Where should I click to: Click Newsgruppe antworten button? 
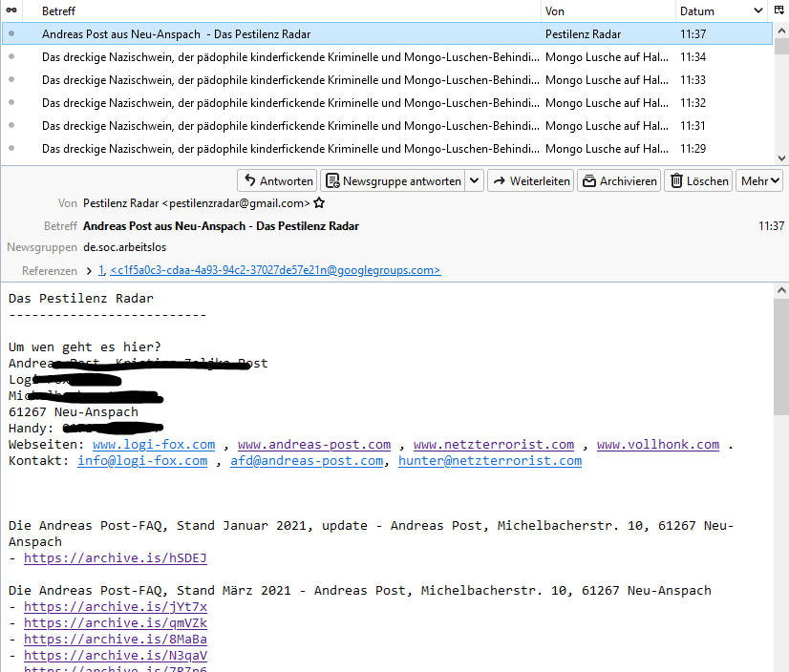393,180
